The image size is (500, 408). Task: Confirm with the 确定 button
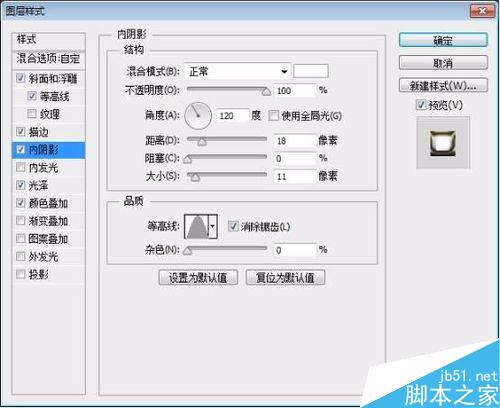pyautogui.click(x=443, y=40)
